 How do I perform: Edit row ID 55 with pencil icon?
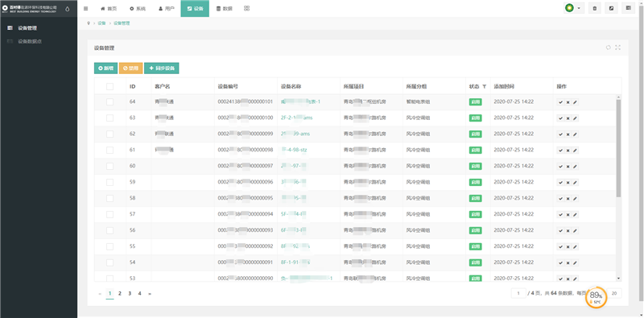(575, 247)
